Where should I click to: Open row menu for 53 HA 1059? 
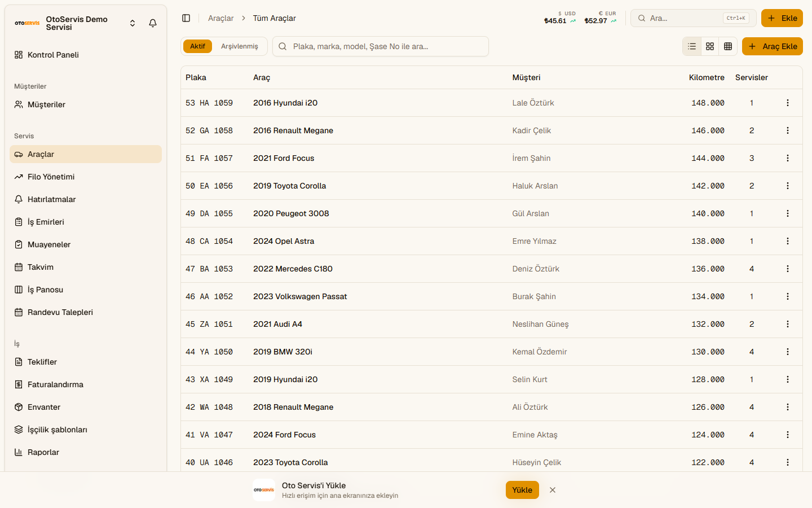(x=788, y=103)
